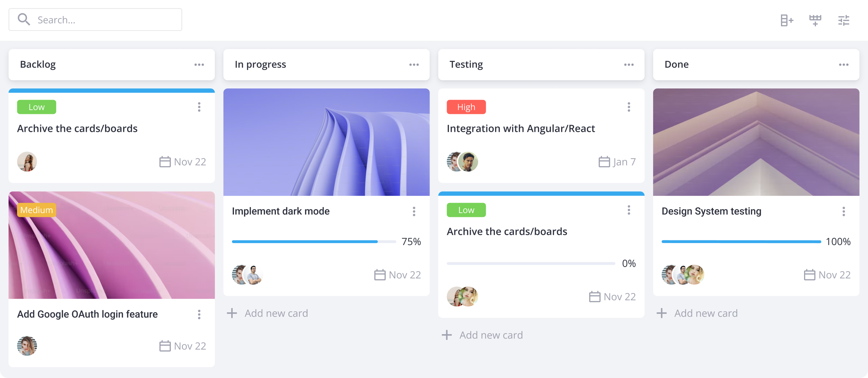Click Add new card under Done column
868x378 pixels.
coord(697,313)
